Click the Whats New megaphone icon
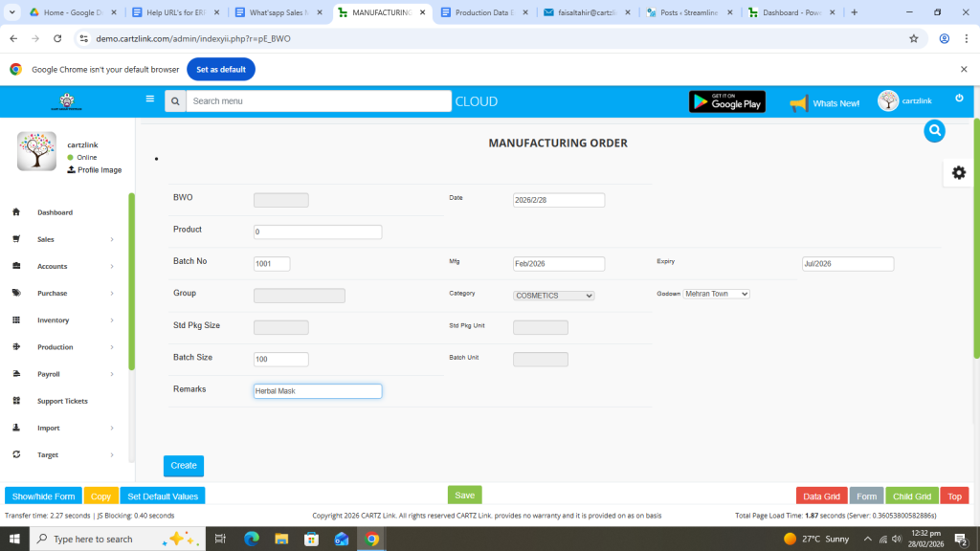The width and height of the screenshot is (980, 551). point(798,103)
